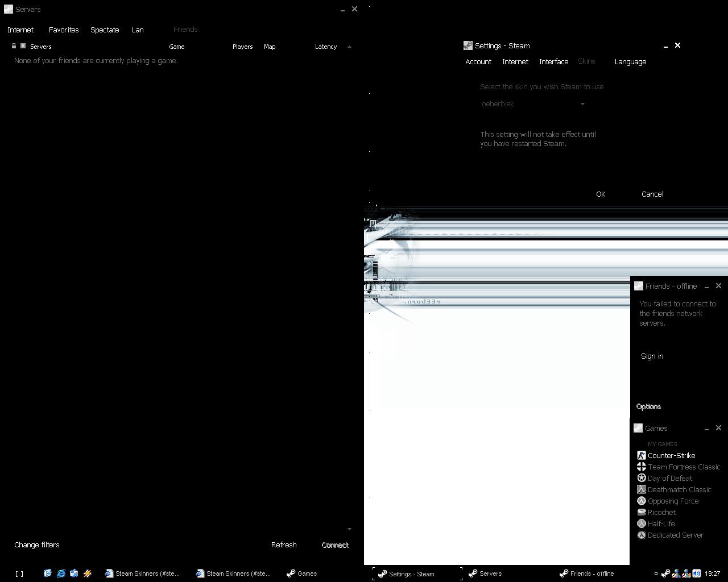The width and height of the screenshot is (728, 582).
Task: Select the Skins tab in Settings
Action: pos(586,61)
